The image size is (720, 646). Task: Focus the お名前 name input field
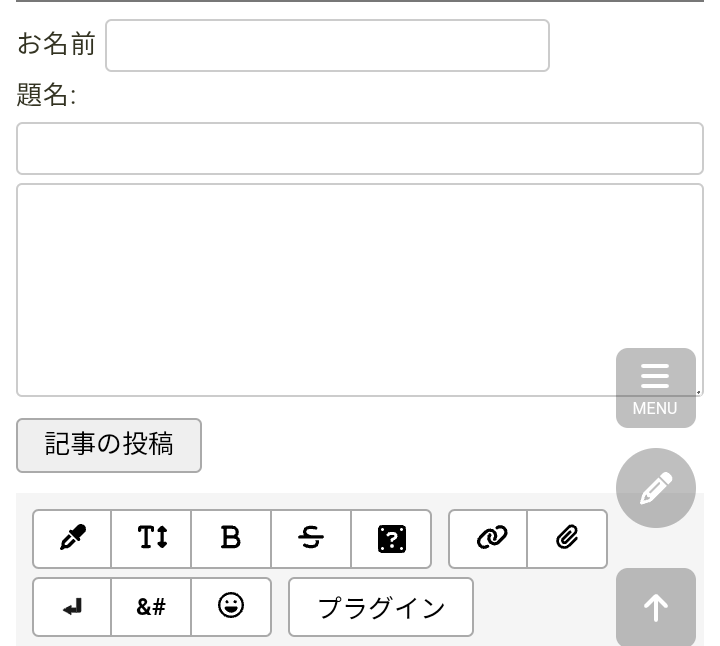(x=327, y=46)
